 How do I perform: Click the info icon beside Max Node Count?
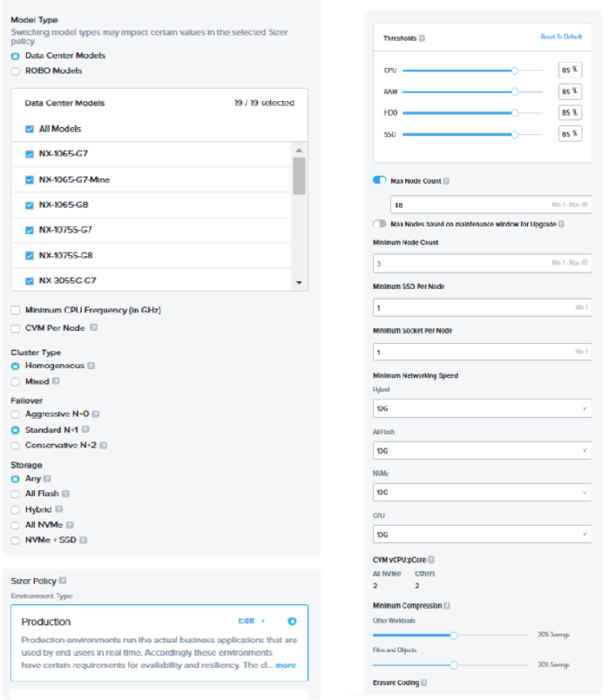point(446,181)
